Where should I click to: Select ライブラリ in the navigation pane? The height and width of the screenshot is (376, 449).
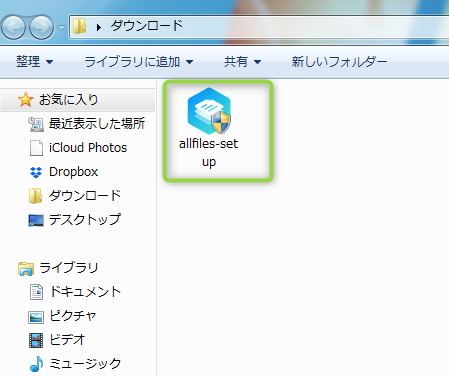tap(69, 268)
